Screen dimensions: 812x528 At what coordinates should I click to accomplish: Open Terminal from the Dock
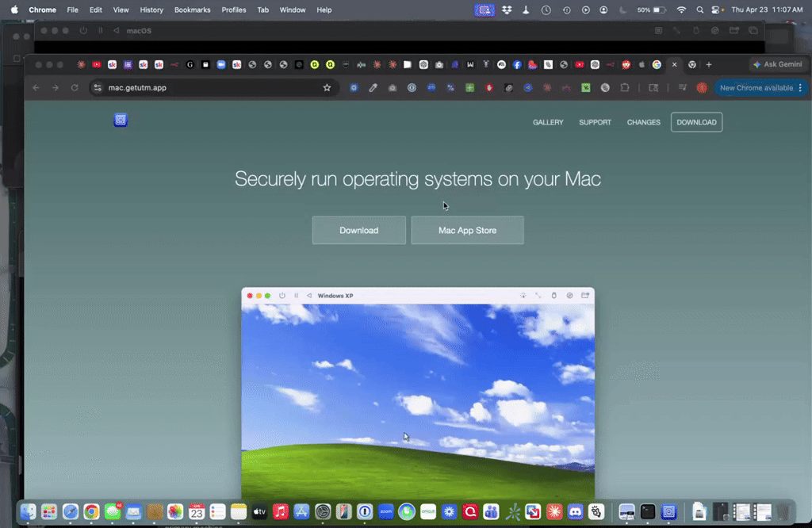[x=647, y=512]
